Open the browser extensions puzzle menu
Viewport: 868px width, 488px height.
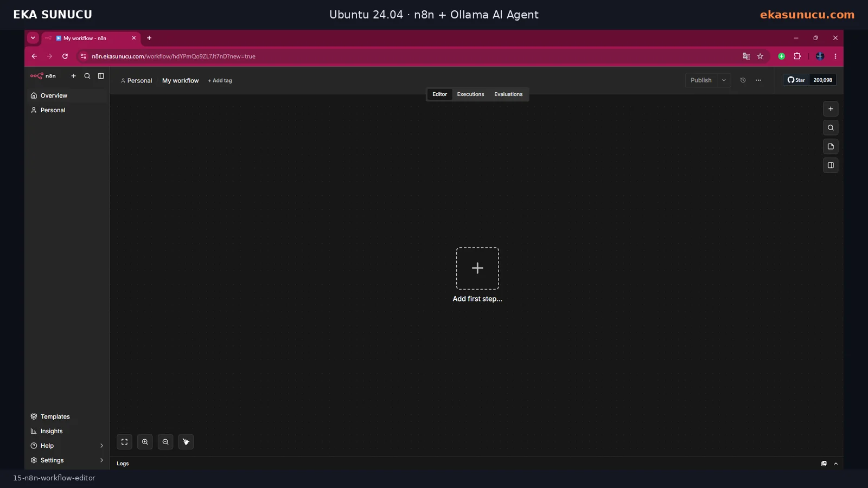pos(797,56)
